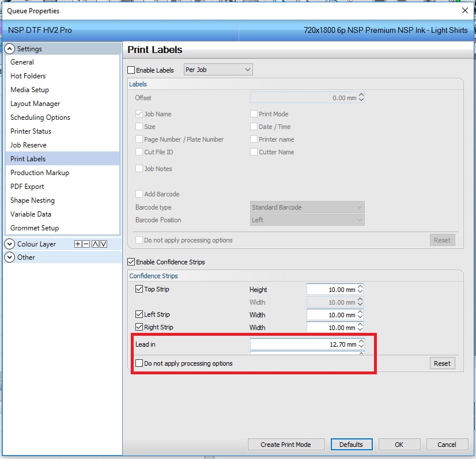Click the Create Print Mode button

click(x=286, y=445)
